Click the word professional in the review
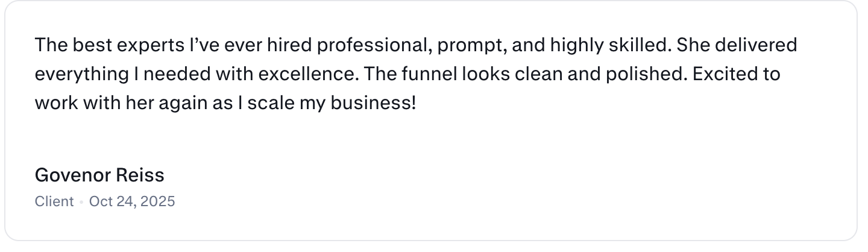Image resolution: width=868 pixels, height=252 pixels. [371, 46]
